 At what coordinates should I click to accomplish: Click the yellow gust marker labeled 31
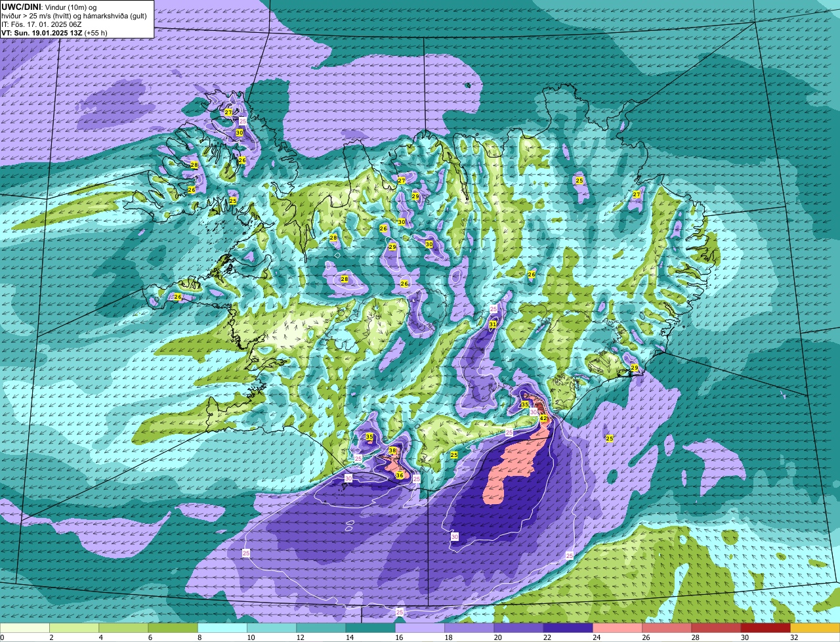click(493, 324)
